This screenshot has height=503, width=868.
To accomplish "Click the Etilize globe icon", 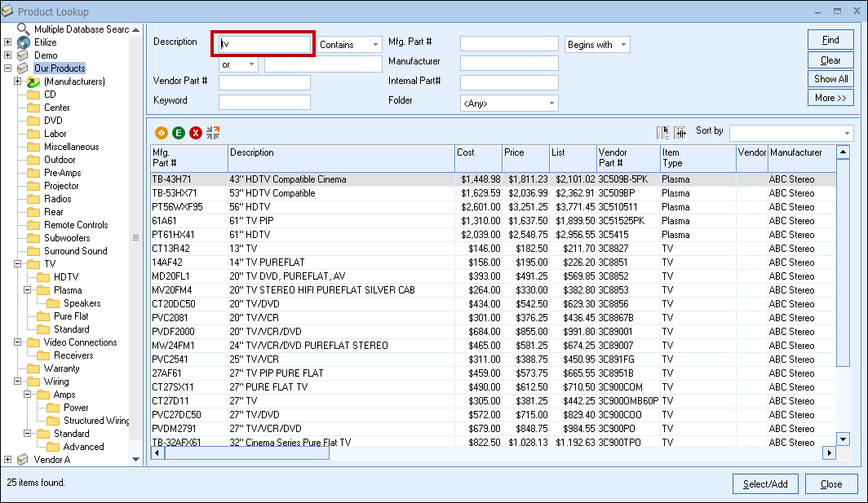I will pos(23,42).
